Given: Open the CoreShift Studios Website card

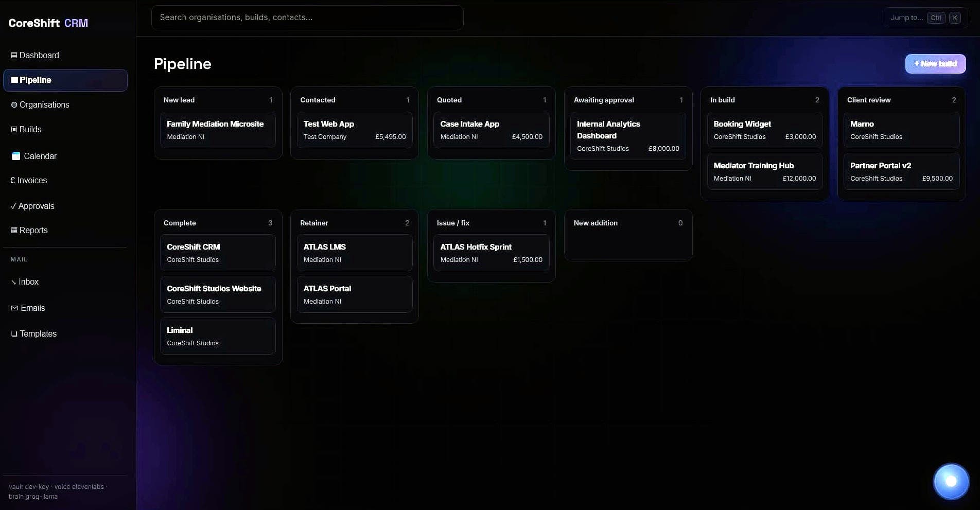Looking at the screenshot, I should 218,295.
